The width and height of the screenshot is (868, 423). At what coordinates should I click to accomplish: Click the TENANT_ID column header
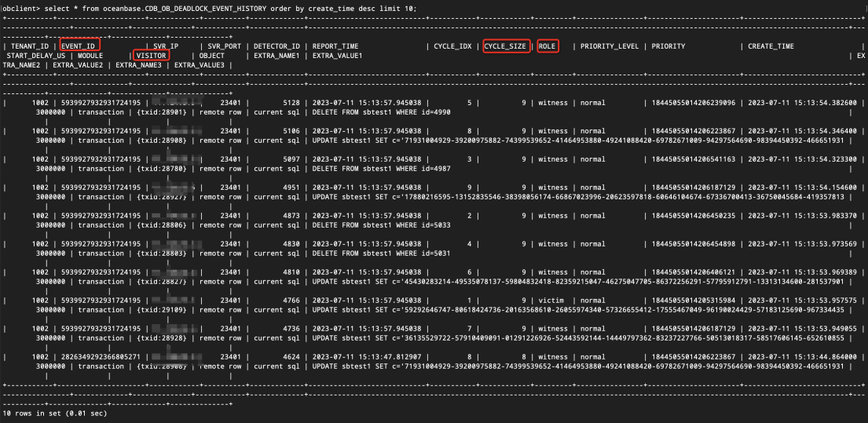(x=30, y=46)
